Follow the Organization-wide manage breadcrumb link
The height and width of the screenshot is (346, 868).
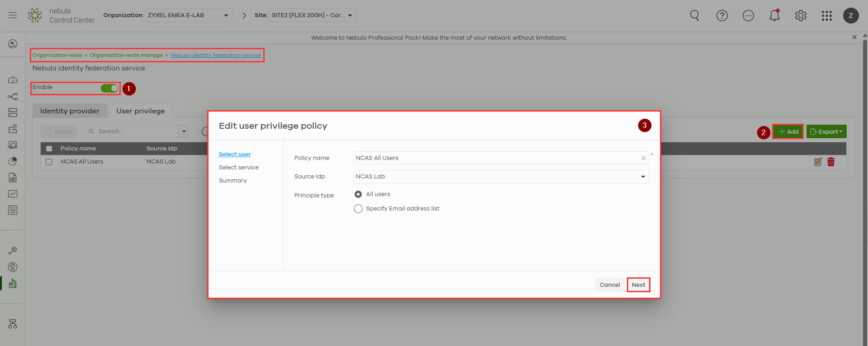(x=126, y=55)
